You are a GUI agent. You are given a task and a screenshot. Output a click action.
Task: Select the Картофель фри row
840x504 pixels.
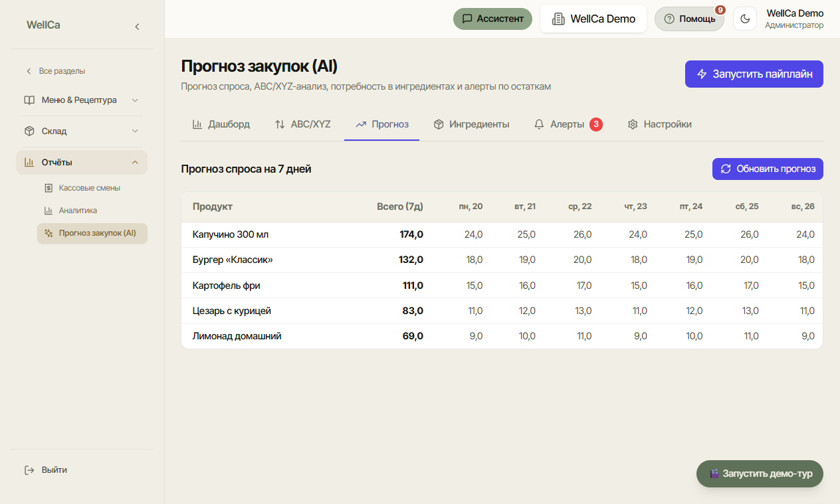[502, 286]
